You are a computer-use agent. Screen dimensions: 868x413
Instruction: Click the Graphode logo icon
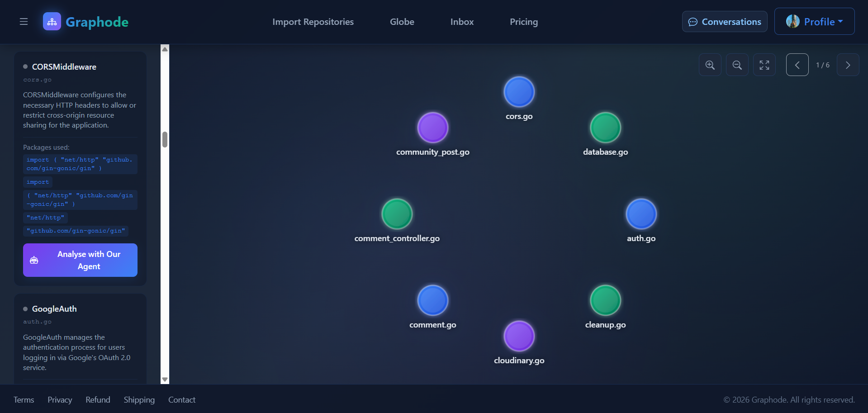tap(52, 21)
